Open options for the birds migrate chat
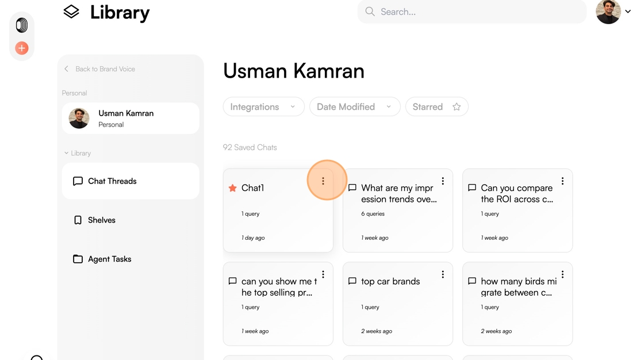644x360 pixels. [562, 274]
